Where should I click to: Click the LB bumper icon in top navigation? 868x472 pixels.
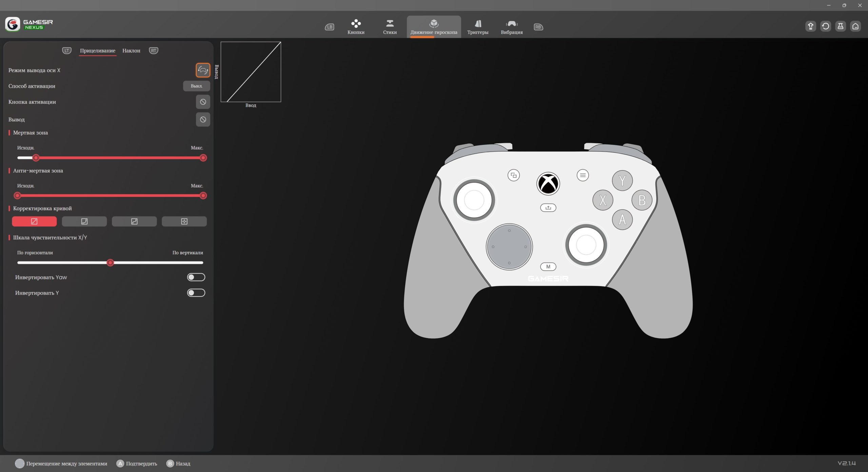click(329, 27)
